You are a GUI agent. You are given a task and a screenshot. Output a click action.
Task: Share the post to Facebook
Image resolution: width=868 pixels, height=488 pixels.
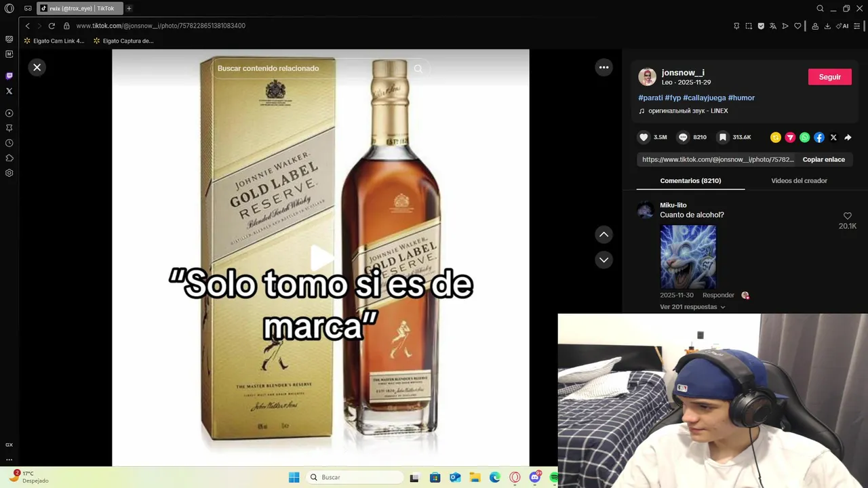(819, 137)
